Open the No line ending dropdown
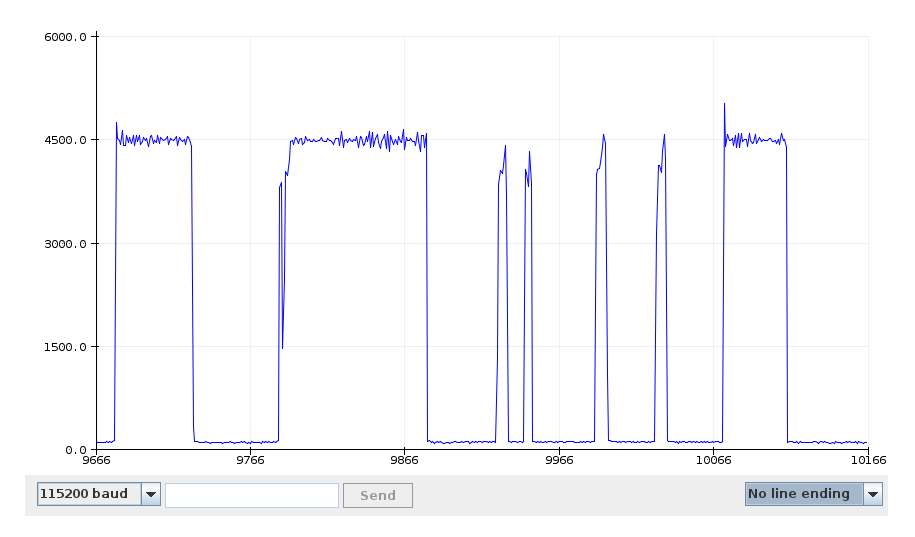This screenshot has width=915, height=537. click(813, 494)
